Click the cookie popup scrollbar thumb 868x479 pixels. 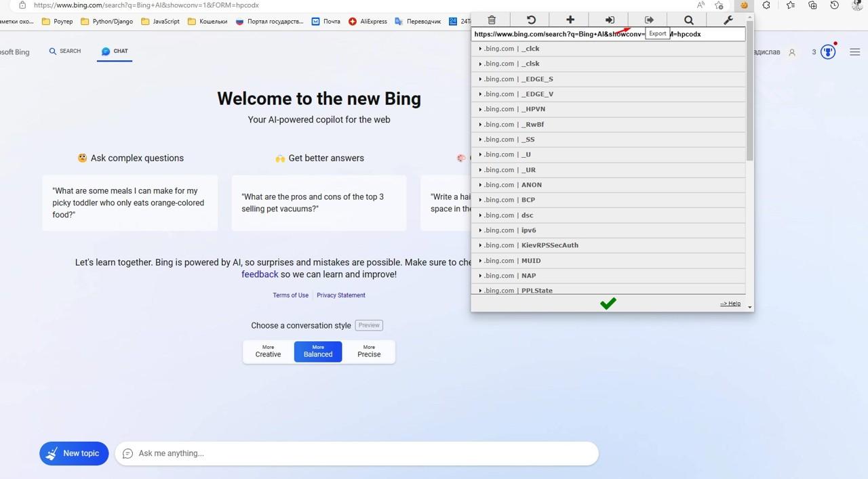point(749,90)
